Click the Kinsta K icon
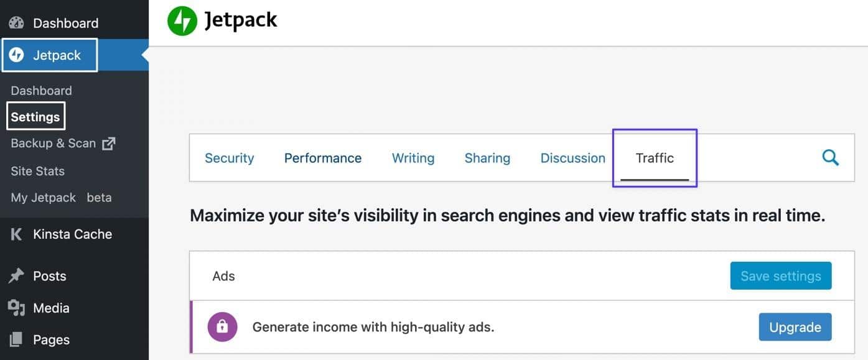This screenshot has width=868, height=360. [x=16, y=234]
